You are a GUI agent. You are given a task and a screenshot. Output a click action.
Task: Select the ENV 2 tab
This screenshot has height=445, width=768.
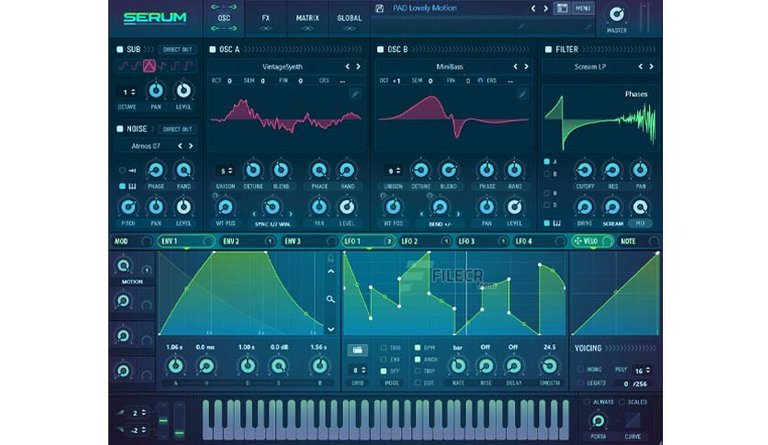(x=248, y=241)
